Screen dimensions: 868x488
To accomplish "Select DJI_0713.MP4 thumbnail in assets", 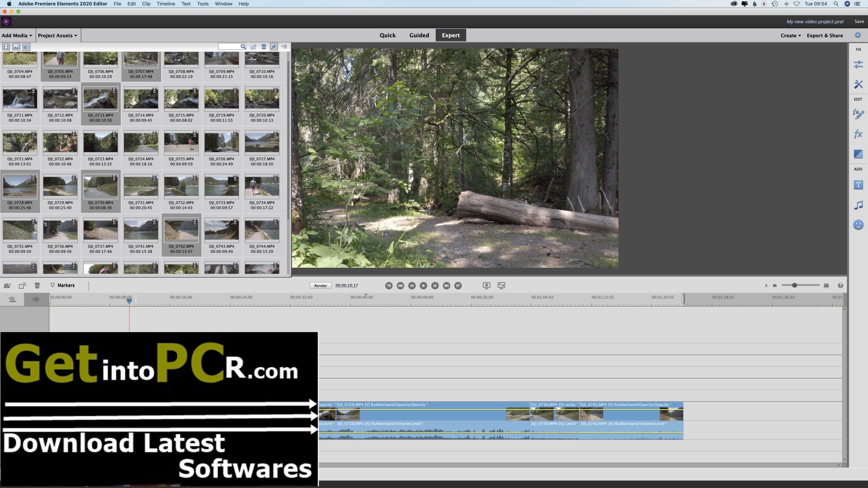I will pyautogui.click(x=100, y=99).
